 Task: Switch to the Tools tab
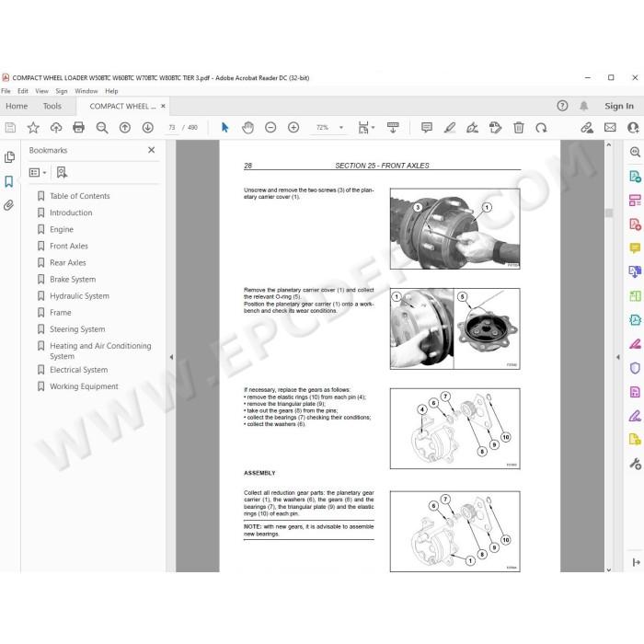pos(52,107)
